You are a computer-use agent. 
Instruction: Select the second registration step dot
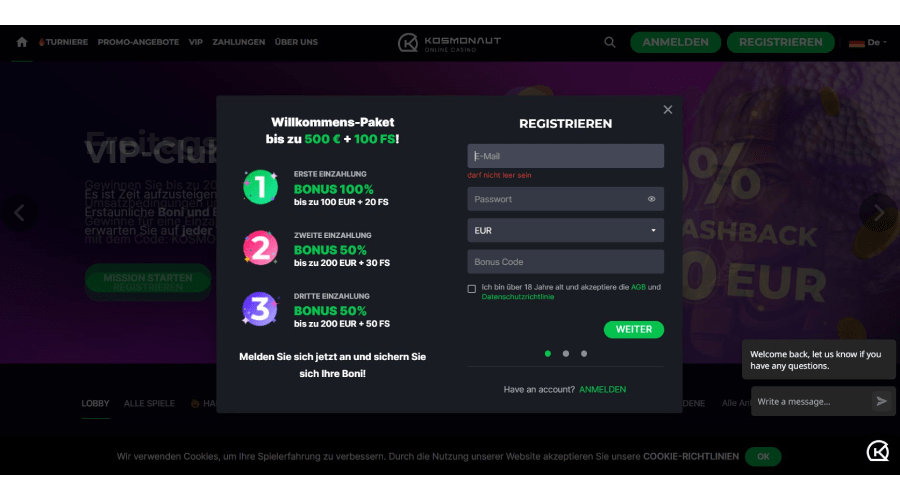(565, 353)
